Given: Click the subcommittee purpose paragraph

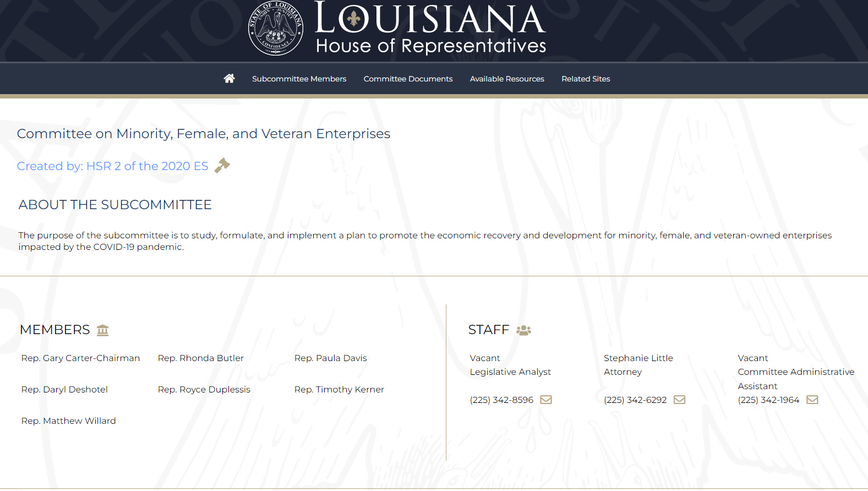Looking at the screenshot, I should click(425, 241).
